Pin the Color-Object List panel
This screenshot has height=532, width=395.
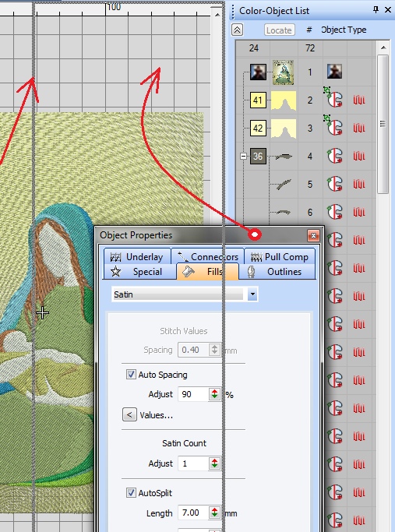(376, 10)
